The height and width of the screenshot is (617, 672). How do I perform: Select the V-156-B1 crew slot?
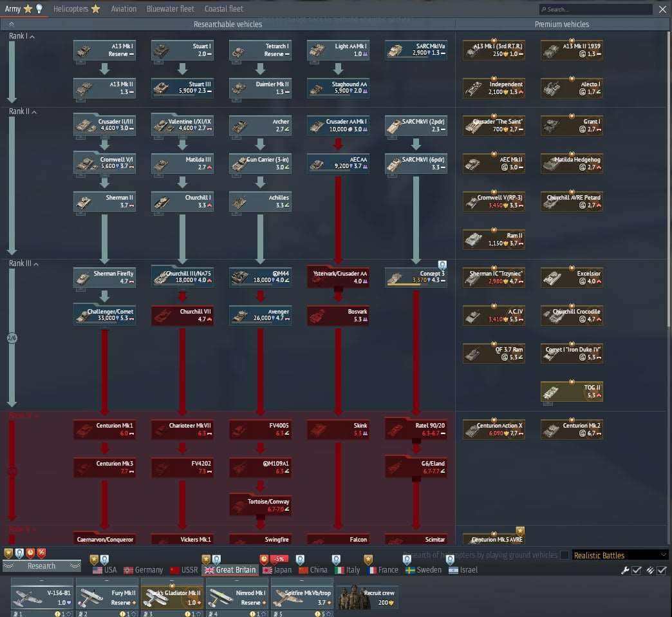[42, 598]
